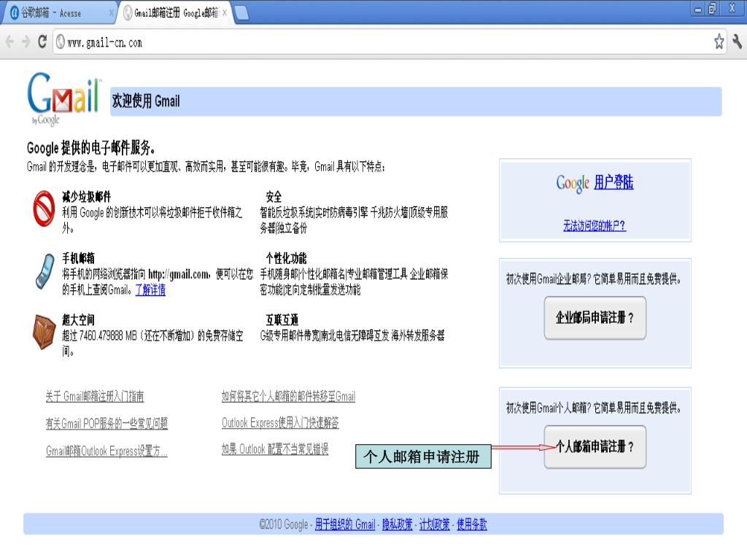Open the wrench settings menu

click(737, 42)
